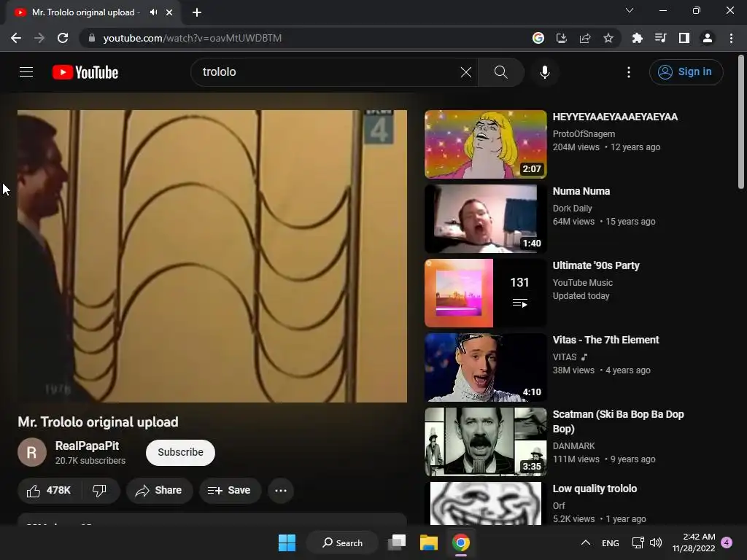View site information padlock icon
This screenshot has height=560, width=747.
[92, 38]
